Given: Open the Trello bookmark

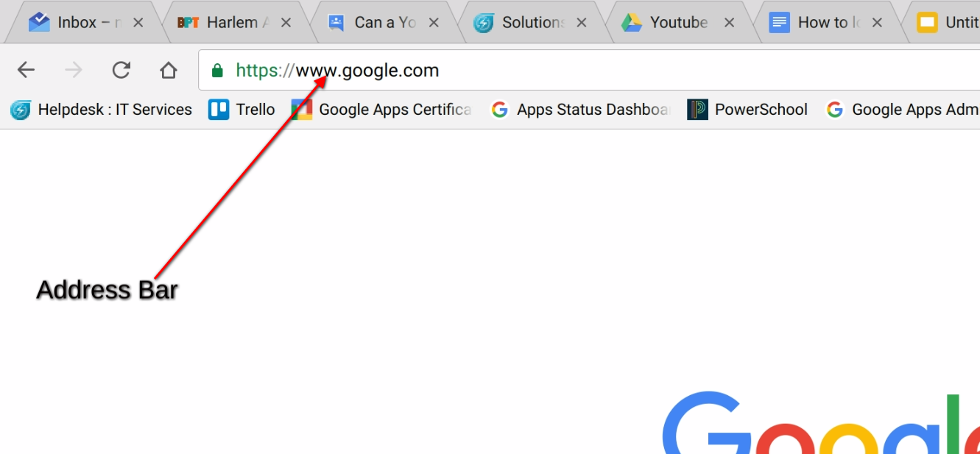Looking at the screenshot, I should coord(242,110).
